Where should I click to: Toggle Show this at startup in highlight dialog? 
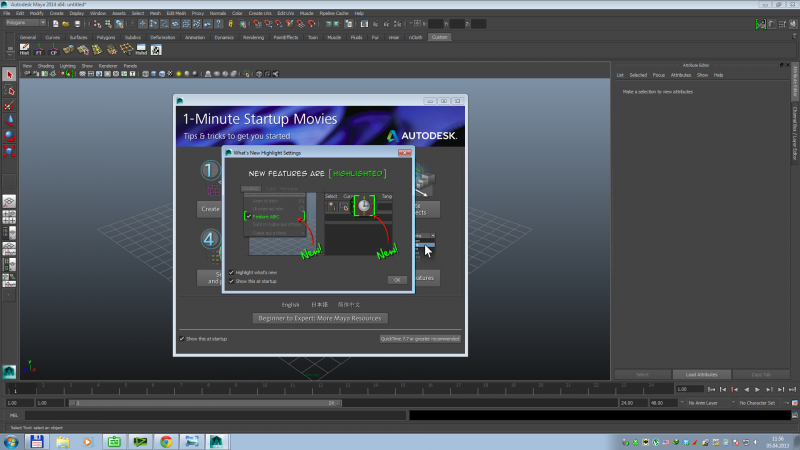tap(230, 281)
